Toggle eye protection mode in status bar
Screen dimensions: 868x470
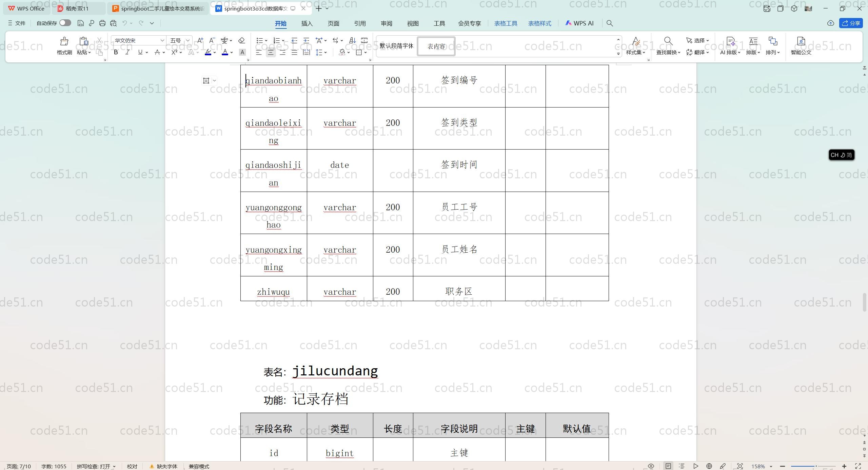651,466
